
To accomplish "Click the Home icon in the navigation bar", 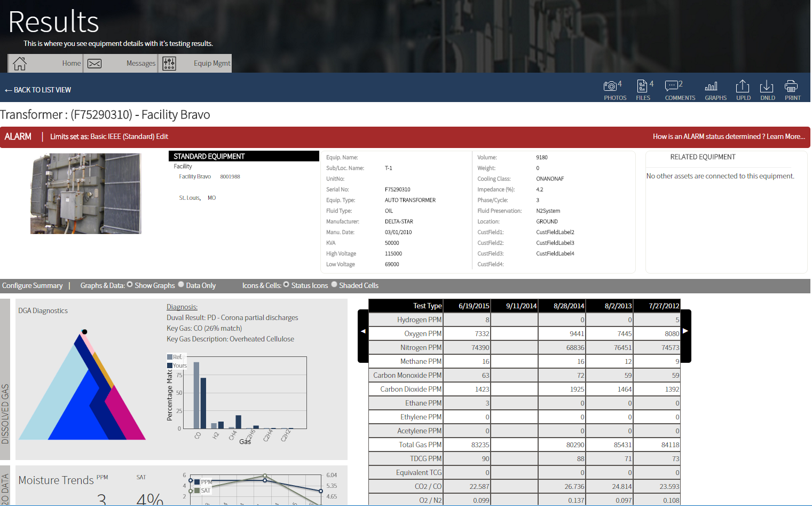I will 20,63.
